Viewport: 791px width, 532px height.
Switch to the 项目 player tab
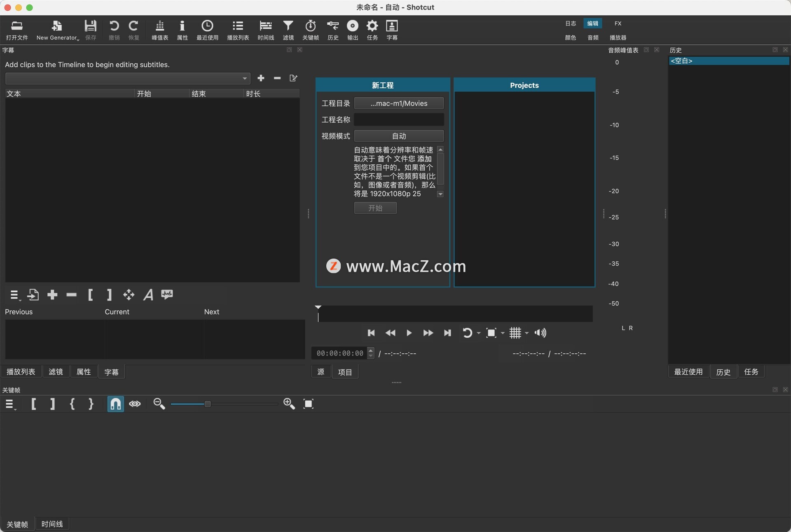[345, 372]
